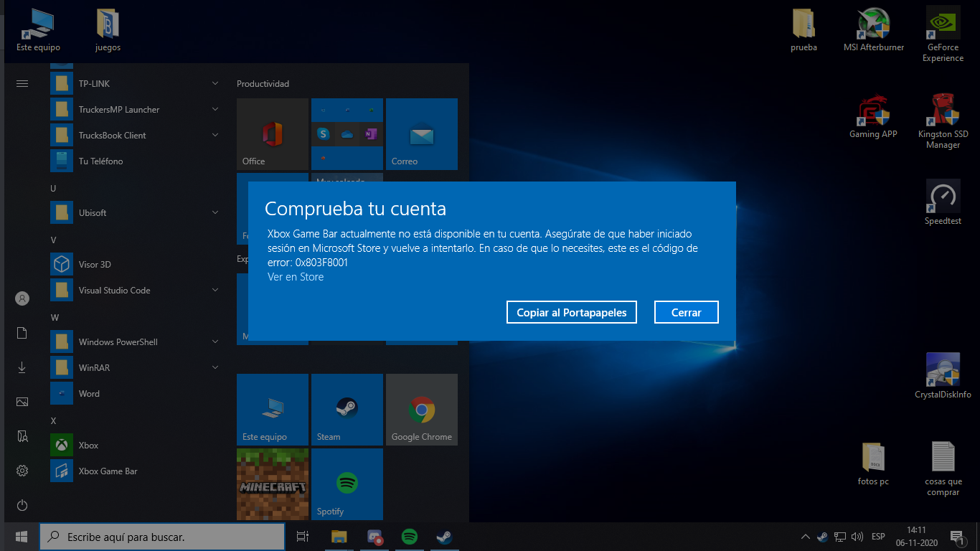Click volume icon in system tray

[857, 537]
